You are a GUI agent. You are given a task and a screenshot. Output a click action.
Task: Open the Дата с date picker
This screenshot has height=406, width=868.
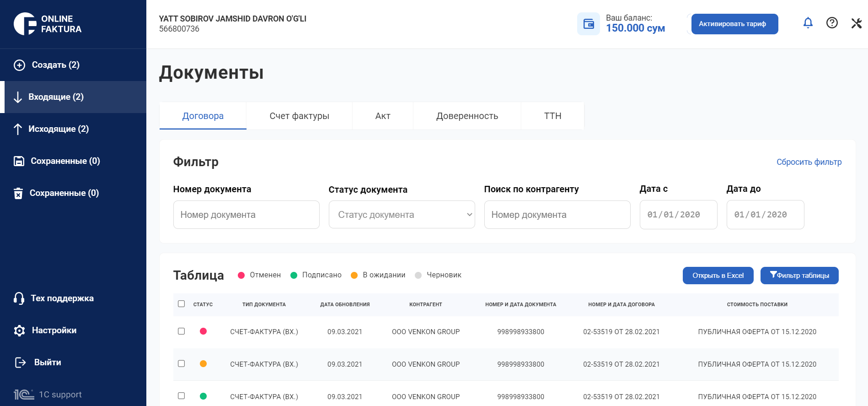click(678, 215)
